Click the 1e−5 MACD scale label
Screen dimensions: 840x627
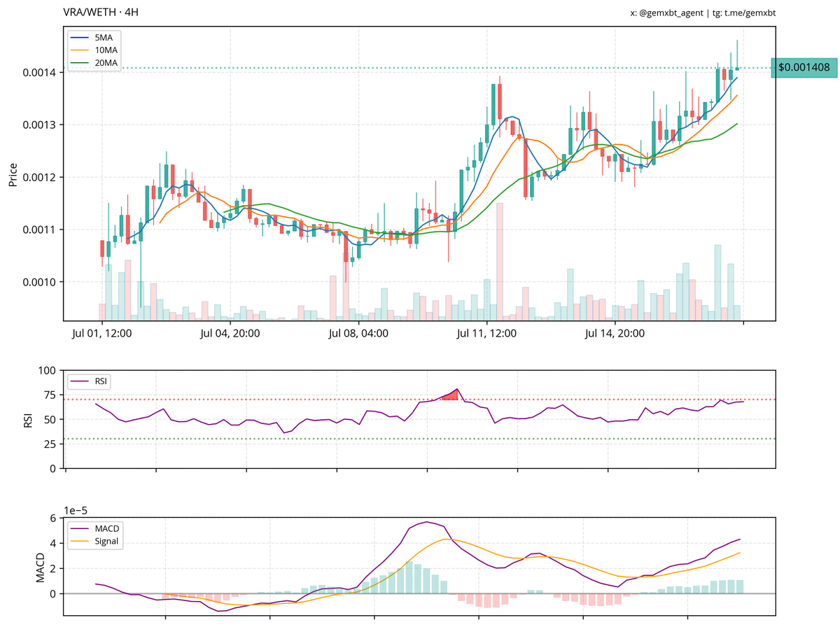(x=76, y=511)
